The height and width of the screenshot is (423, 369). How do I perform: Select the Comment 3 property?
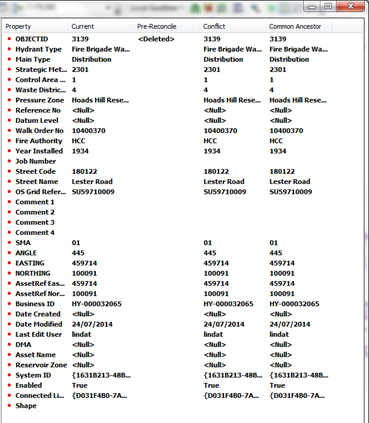35,222
